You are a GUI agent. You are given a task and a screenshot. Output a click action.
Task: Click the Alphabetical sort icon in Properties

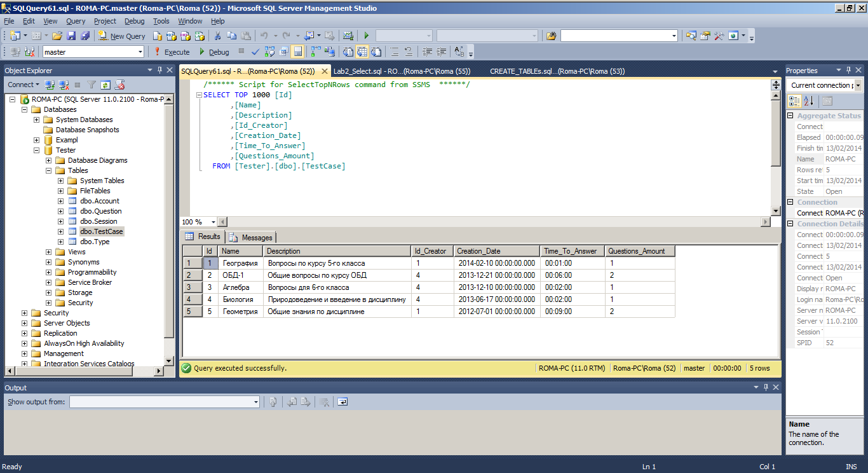click(808, 100)
